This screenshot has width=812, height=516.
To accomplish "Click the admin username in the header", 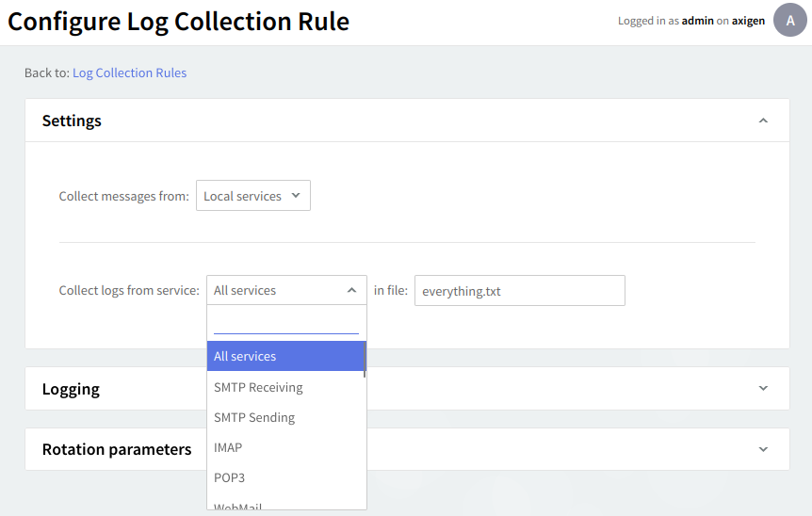I will [697, 21].
